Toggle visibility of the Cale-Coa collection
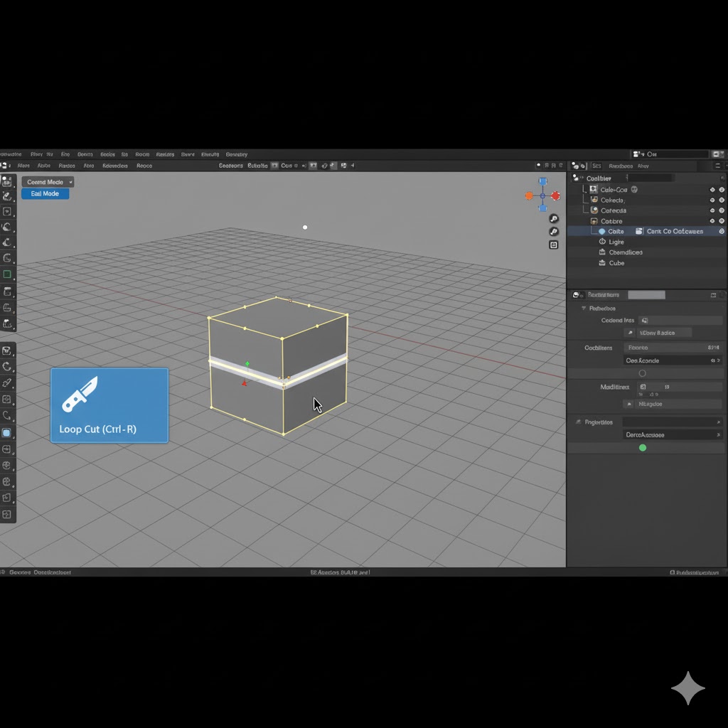This screenshot has width=728, height=728. coord(712,189)
